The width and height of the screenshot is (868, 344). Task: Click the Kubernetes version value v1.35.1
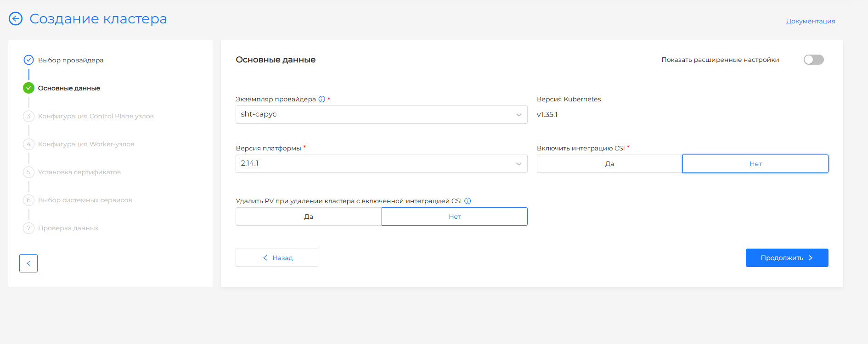pos(547,115)
